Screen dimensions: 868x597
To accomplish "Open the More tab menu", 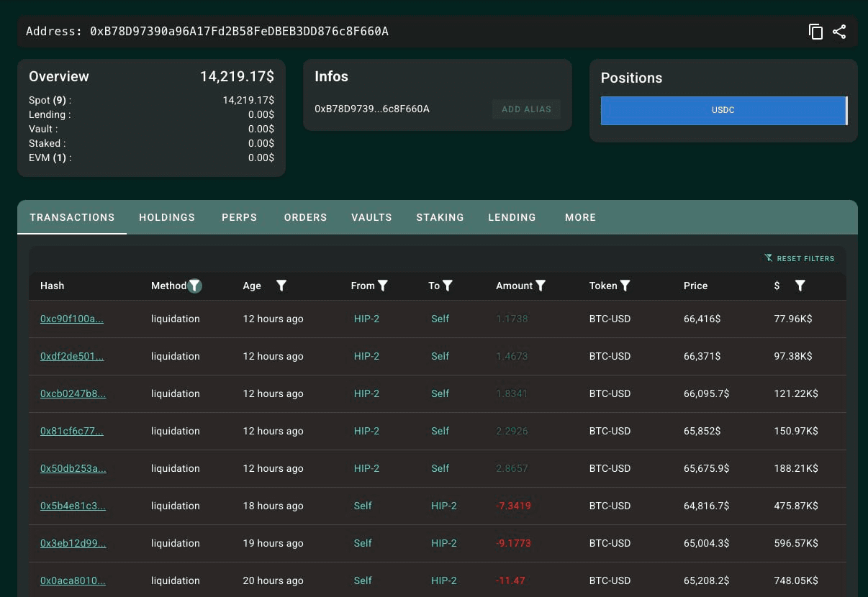I will click(580, 217).
